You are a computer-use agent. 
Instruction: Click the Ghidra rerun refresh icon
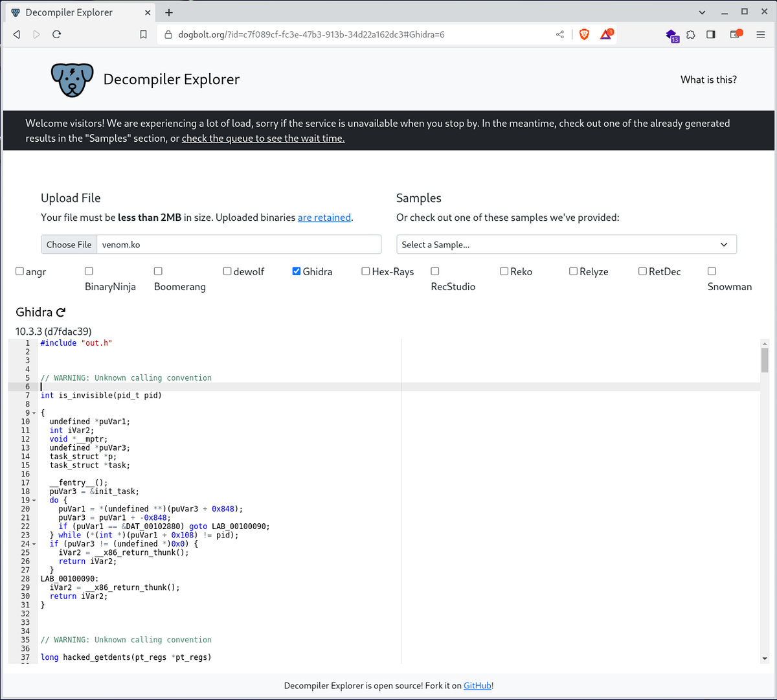61,312
